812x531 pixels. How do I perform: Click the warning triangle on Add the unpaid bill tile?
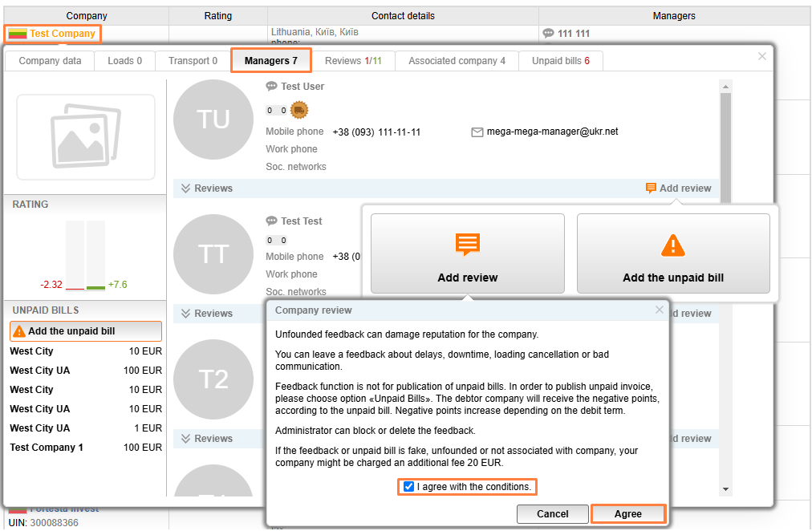pos(672,245)
